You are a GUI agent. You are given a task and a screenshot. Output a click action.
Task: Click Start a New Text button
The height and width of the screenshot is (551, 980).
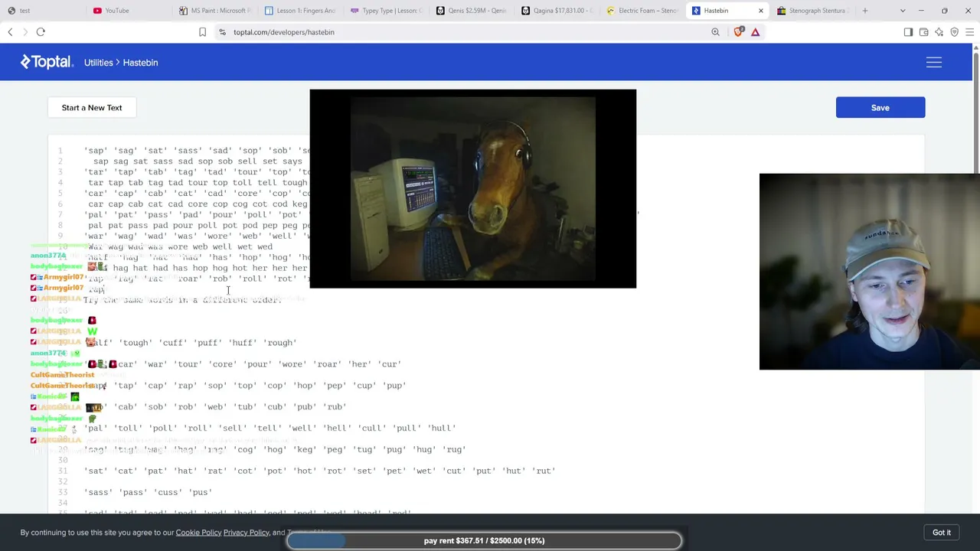[x=92, y=108]
